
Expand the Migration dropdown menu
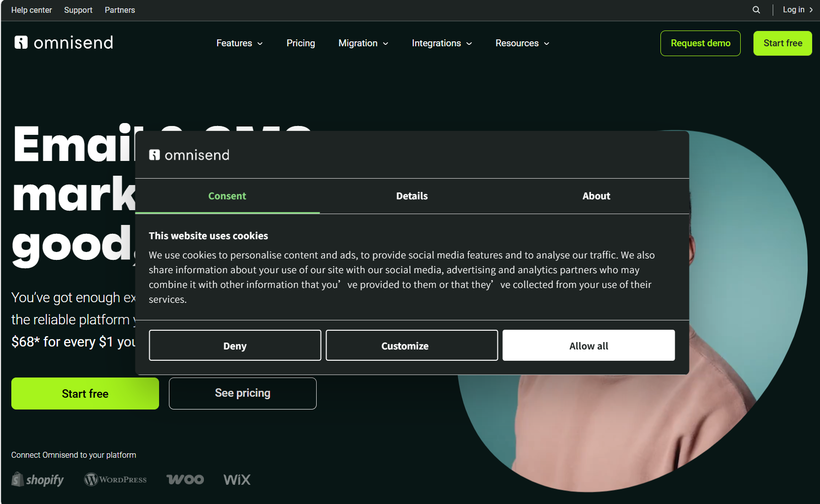pyautogui.click(x=363, y=43)
